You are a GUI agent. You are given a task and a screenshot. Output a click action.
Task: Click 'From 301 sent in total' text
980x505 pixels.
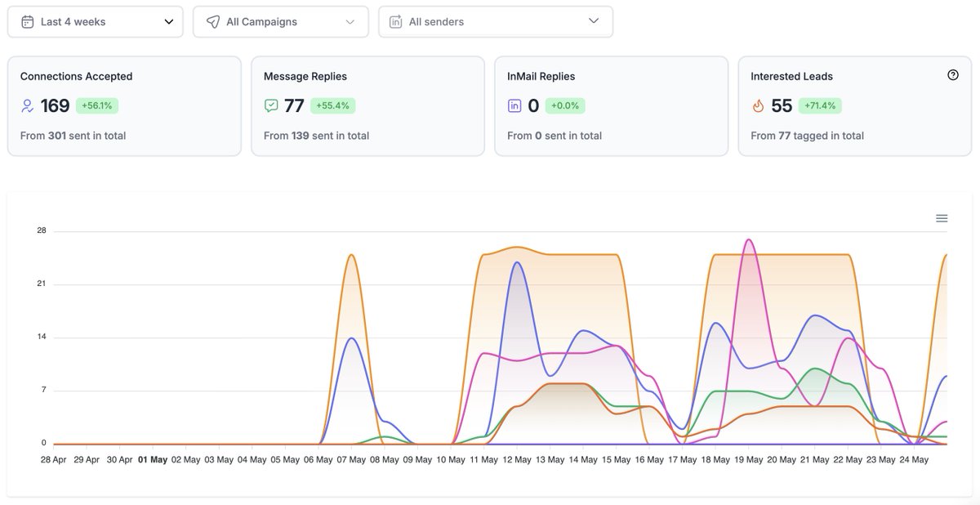click(x=73, y=136)
